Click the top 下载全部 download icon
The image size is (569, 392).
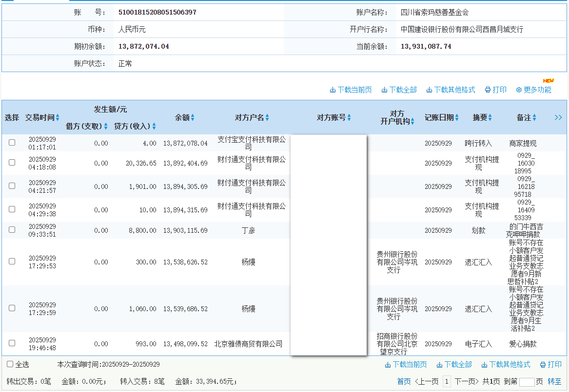click(x=384, y=90)
